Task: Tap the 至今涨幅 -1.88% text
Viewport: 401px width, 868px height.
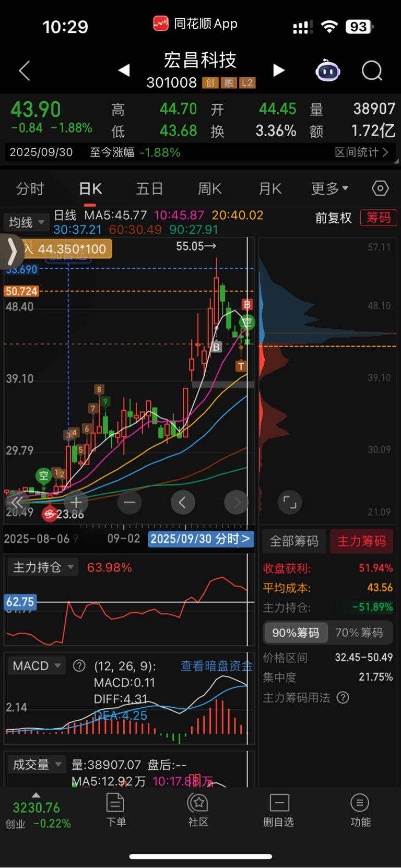Action: click(x=135, y=152)
